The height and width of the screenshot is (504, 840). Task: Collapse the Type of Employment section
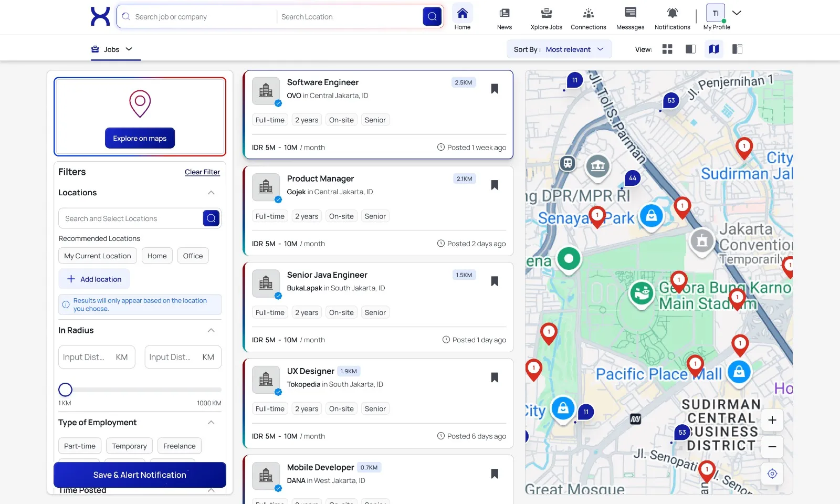(x=211, y=423)
